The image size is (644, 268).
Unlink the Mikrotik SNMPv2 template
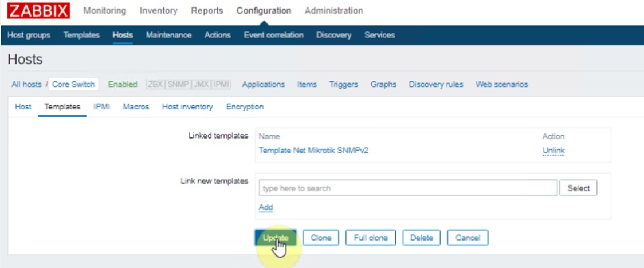(x=553, y=151)
